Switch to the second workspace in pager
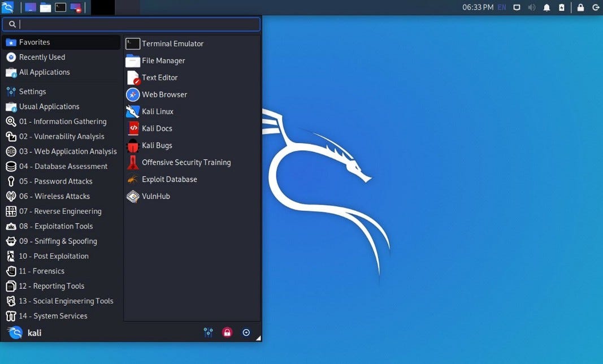Viewport: 603px width, 364px height. (127, 7)
